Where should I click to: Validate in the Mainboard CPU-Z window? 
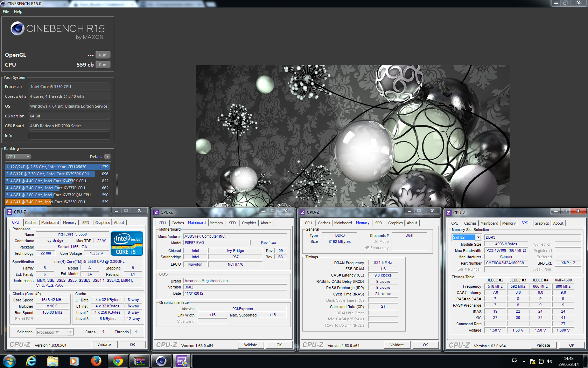pos(251,345)
